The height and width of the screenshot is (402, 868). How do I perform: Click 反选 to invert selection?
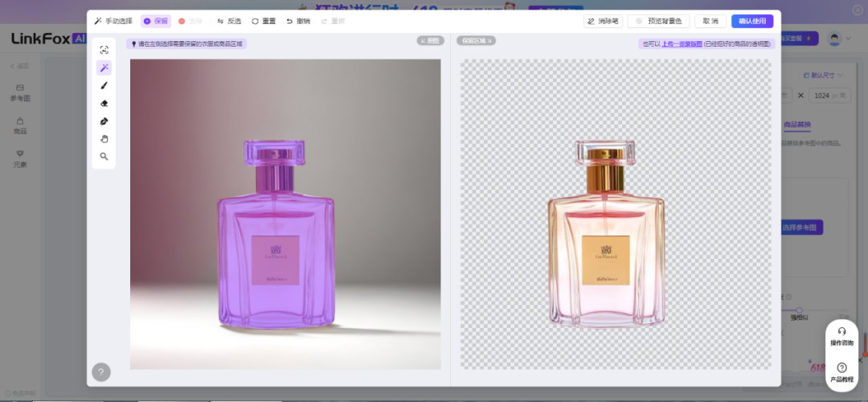click(229, 21)
